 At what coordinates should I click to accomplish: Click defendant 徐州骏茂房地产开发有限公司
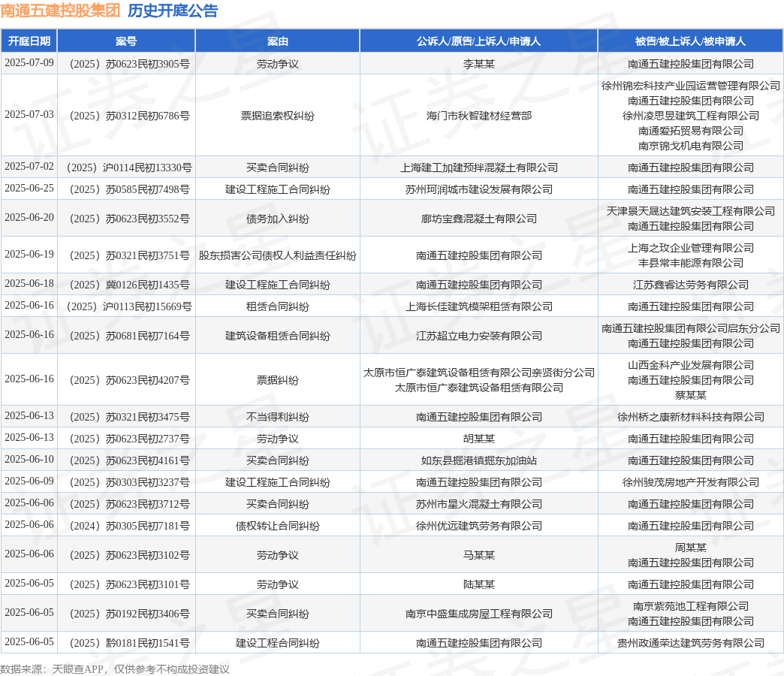(x=690, y=482)
